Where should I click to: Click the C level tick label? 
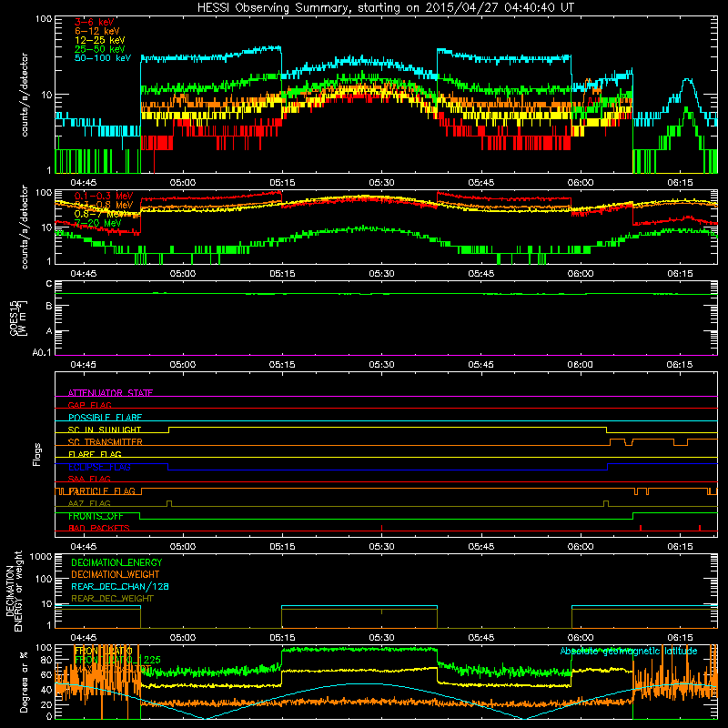point(49,284)
